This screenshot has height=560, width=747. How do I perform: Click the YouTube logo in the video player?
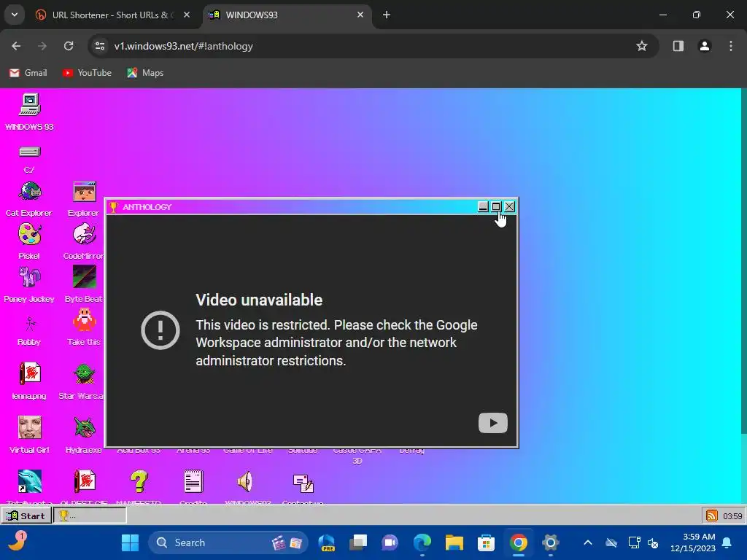coord(493,423)
